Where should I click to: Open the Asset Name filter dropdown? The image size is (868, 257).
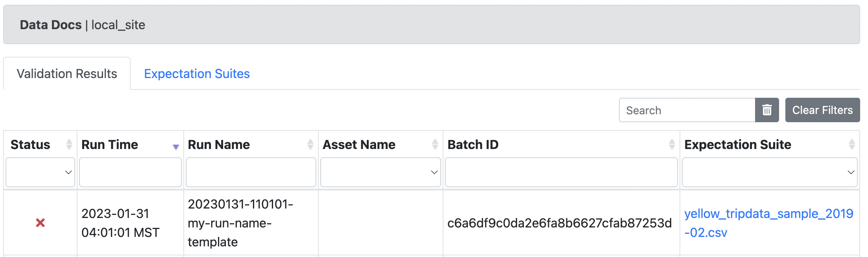tap(380, 172)
